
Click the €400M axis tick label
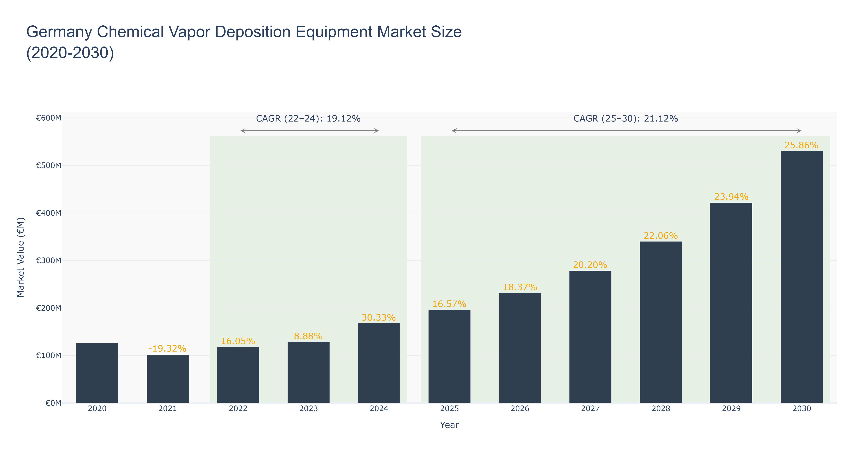pos(49,213)
